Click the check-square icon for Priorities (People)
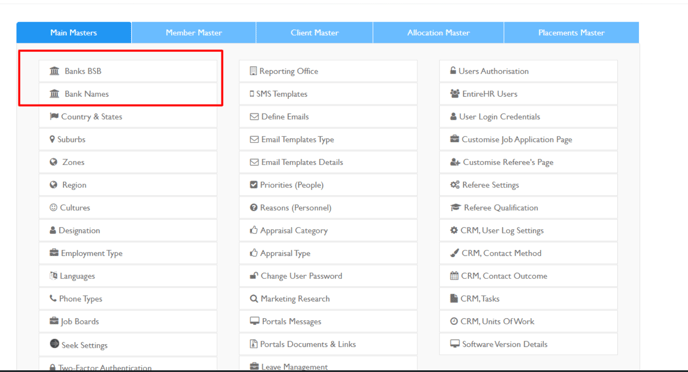 pos(254,185)
